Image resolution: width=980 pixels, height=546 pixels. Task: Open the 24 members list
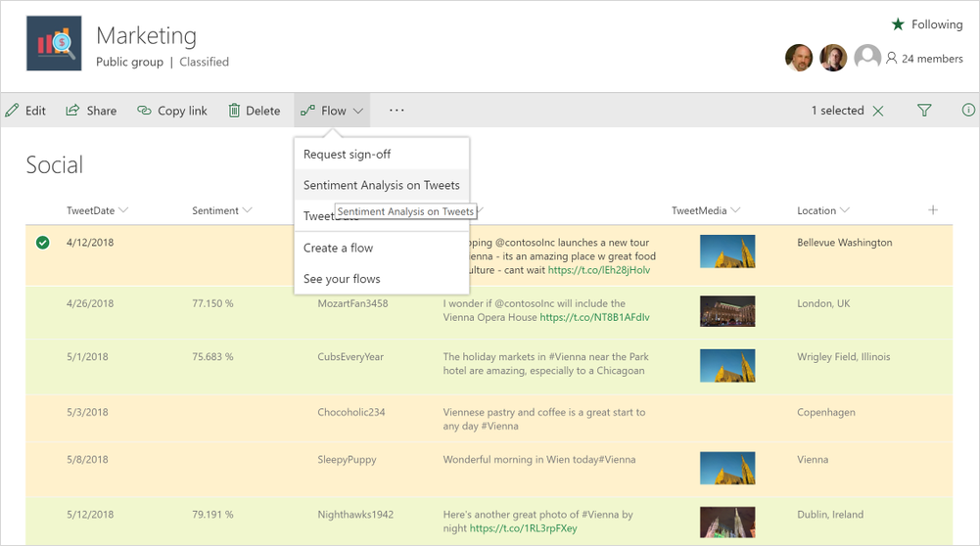click(x=924, y=59)
